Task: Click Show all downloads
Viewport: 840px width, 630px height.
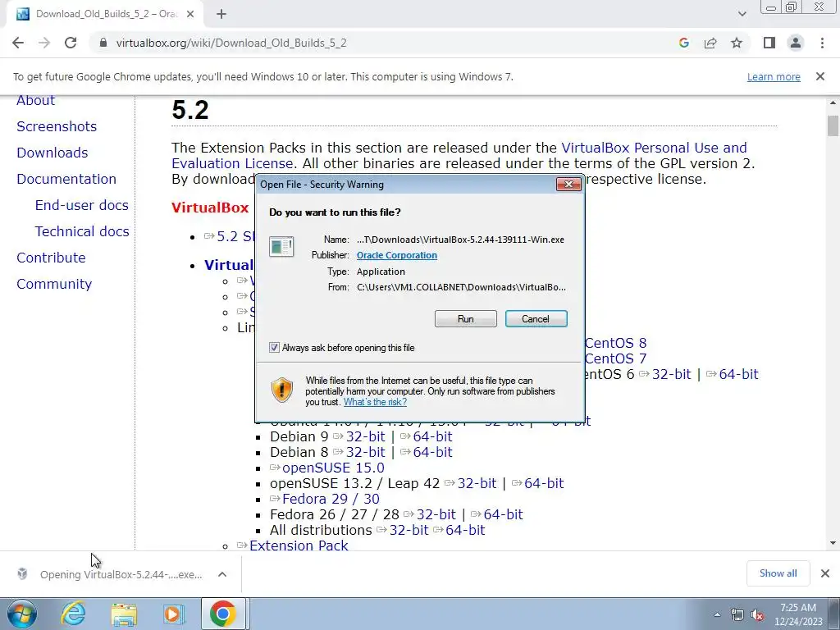Action: click(x=778, y=573)
